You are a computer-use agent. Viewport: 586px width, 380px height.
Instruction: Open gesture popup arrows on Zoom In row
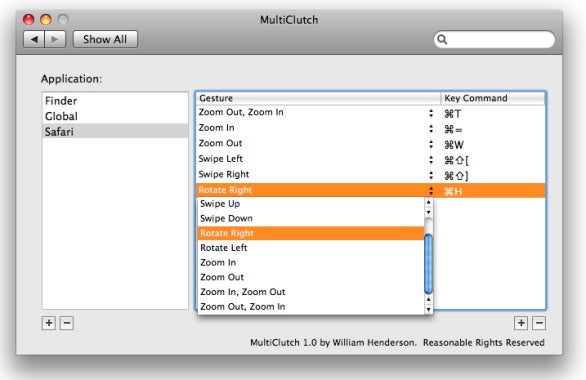(x=431, y=129)
